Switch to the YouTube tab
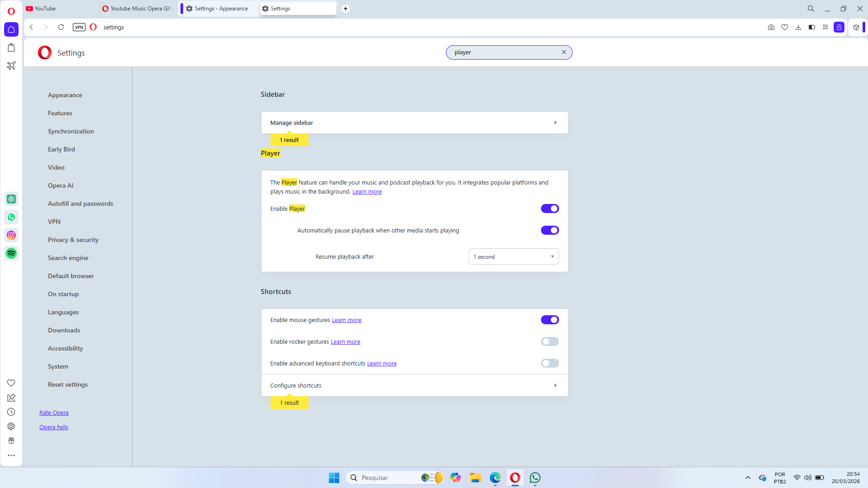Viewport: 868px width, 488px height. pos(45,8)
